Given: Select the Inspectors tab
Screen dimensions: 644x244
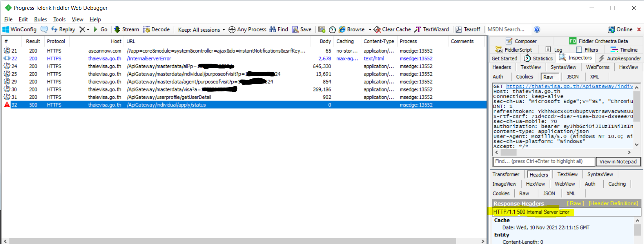Looking at the screenshot, I should coord(575,58).
